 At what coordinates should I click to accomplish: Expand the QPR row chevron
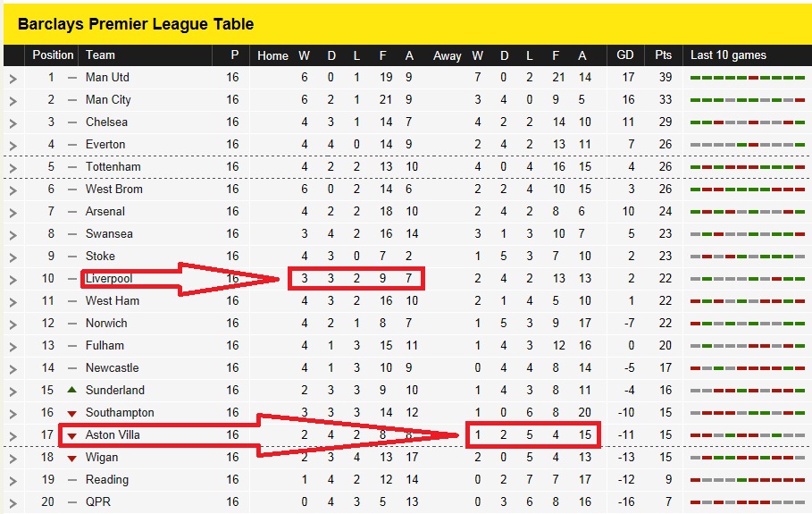point(13,503)
